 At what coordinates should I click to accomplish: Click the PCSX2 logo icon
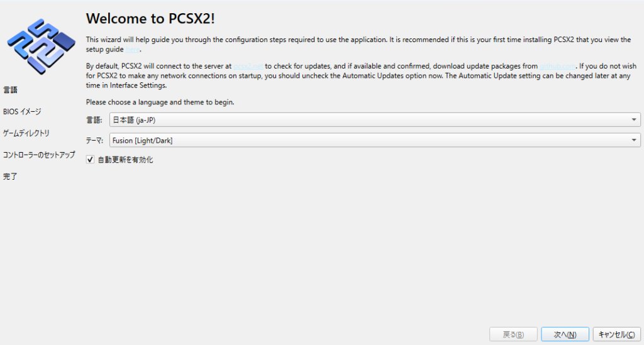[x=41, y=47]
